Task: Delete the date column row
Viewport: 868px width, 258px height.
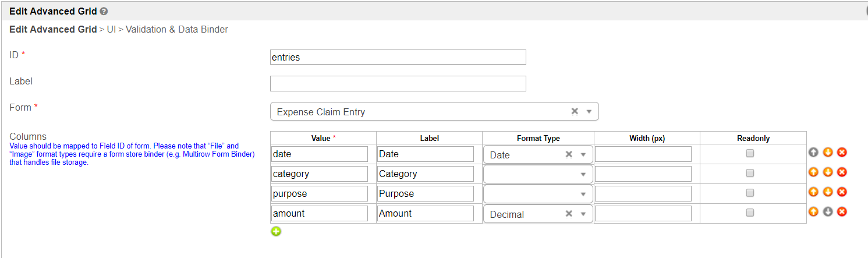Action: (842, 153)
